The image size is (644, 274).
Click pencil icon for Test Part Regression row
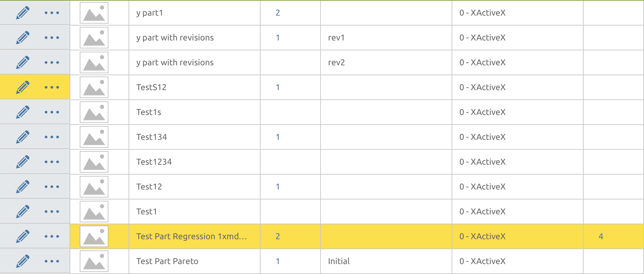click(23, 236)
